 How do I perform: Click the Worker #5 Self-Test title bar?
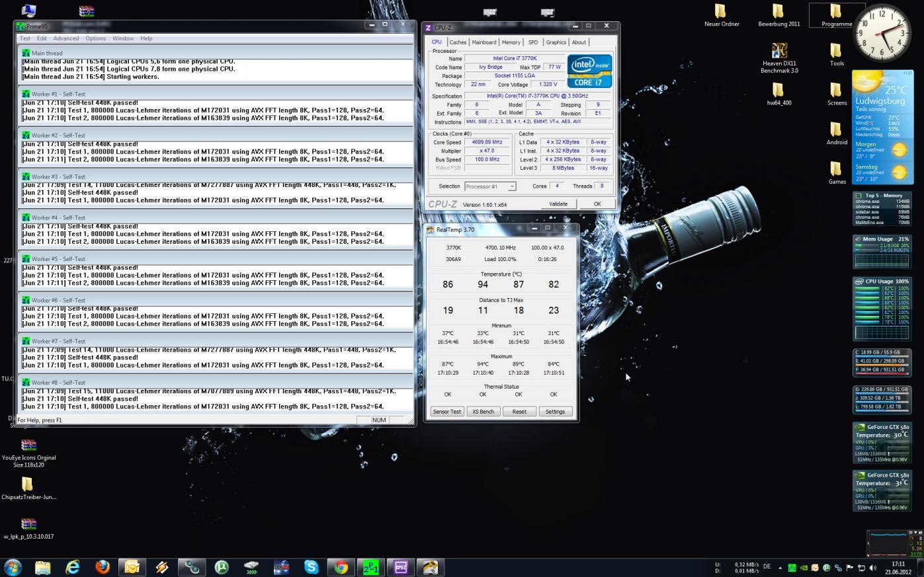(x=216, y=258)
